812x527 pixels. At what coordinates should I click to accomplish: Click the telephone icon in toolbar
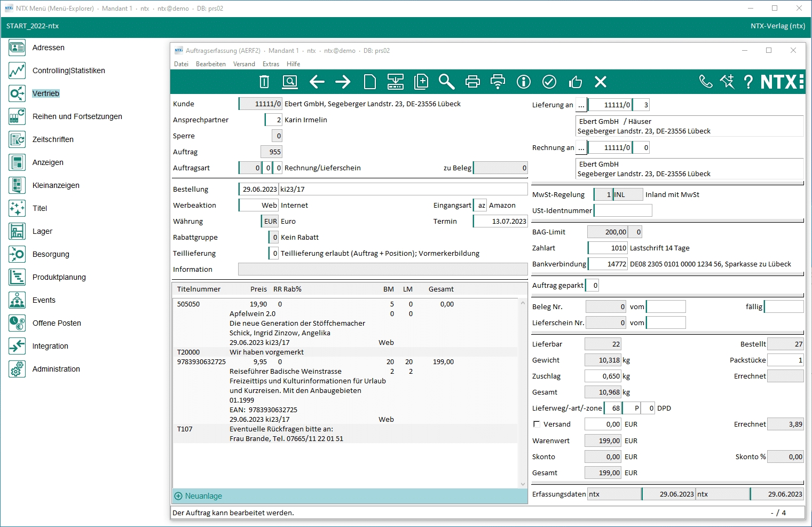coord(706,82)
